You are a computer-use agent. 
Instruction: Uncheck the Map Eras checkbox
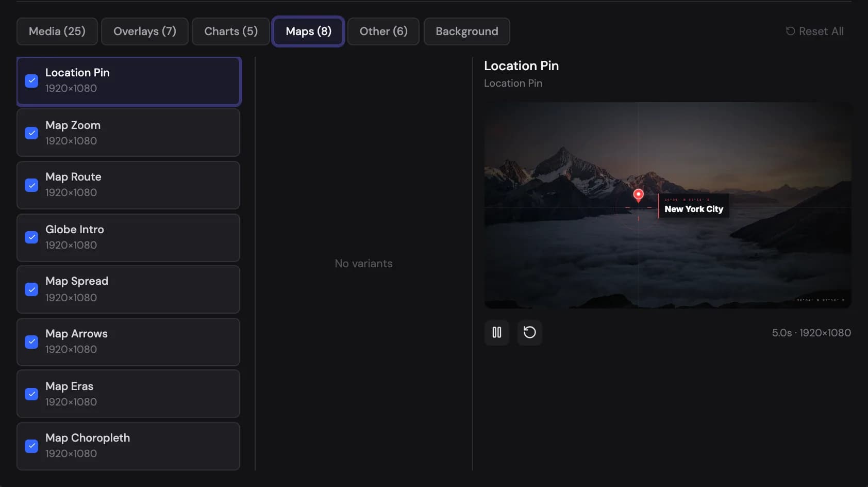[31, 394]
